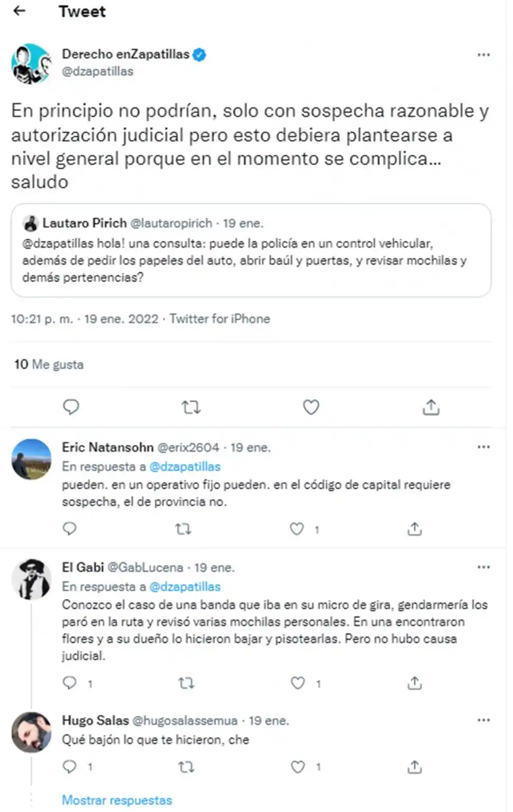
Task: Like Eric Natansohn's reply
Action: (x=297, y=529)
